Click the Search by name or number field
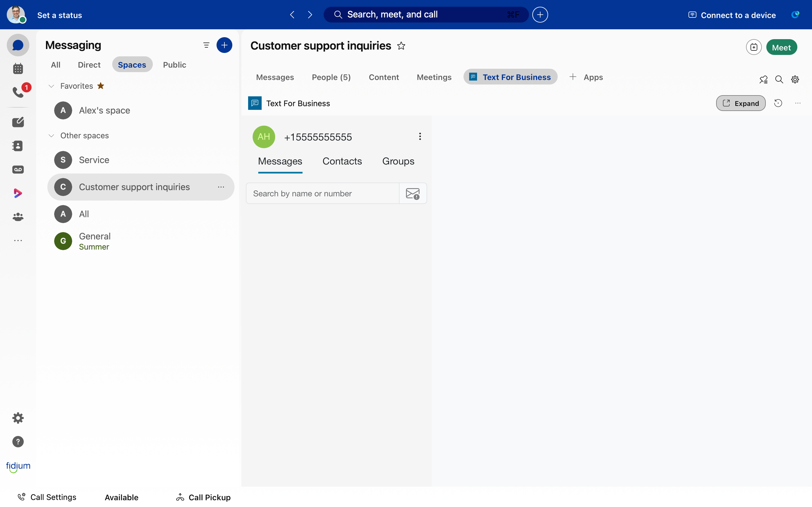 click(323, 194)
